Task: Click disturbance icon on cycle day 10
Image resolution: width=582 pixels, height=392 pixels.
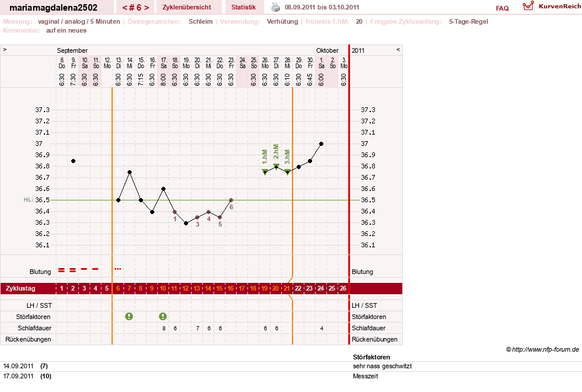Action: coord(163,316)
